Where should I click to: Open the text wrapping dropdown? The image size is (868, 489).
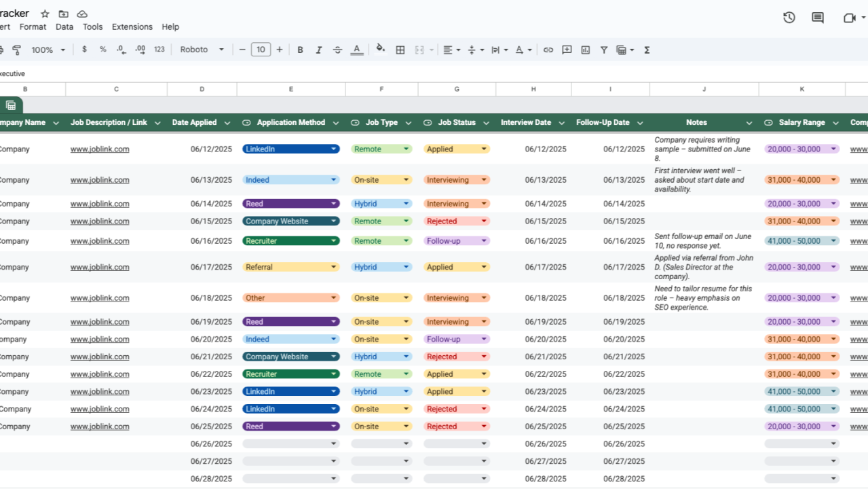pyautogui.click(x=499, y=50)
